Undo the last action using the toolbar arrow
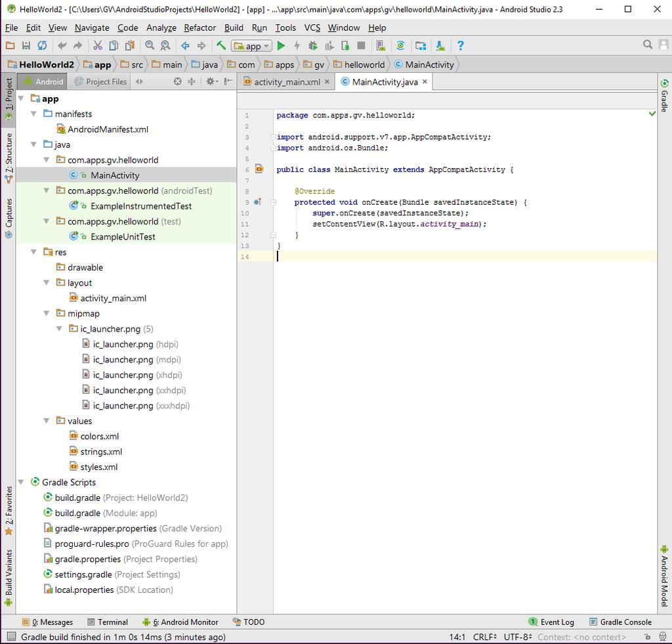 [62, 45]
